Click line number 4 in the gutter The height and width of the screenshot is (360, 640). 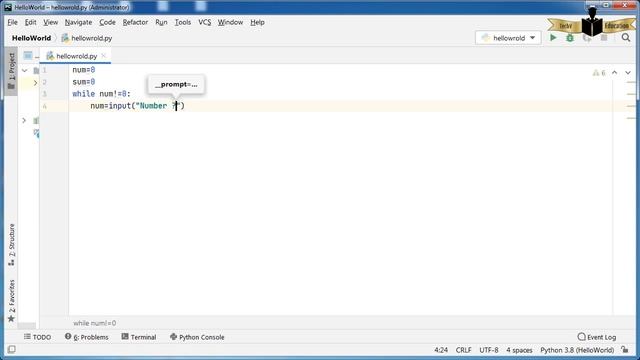(x=44, y=106)
